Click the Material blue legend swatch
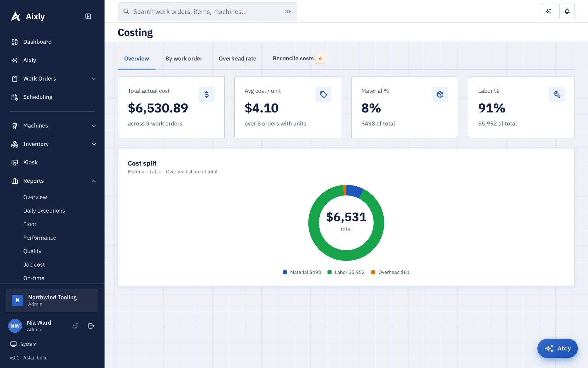The image size is (588, 368). pyautogui.click(x=285, y=272)
